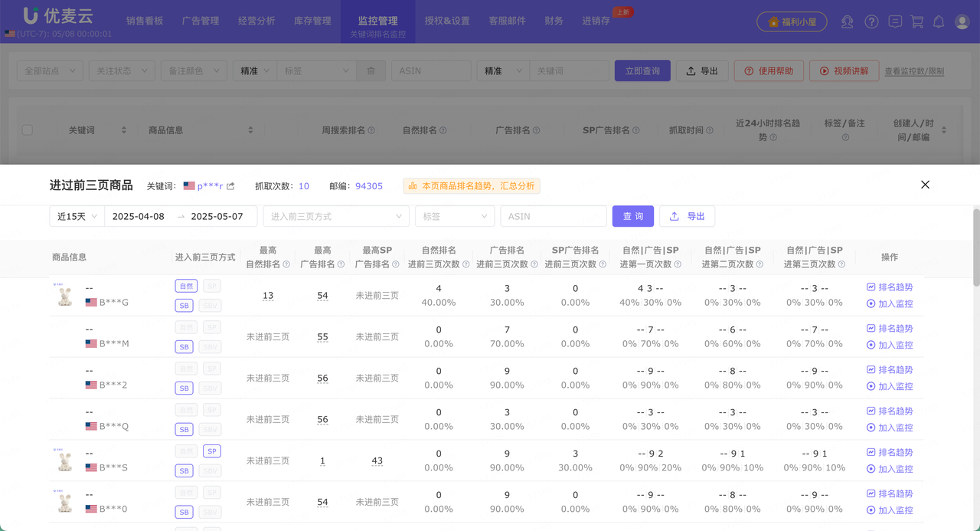Open the 经营分析 navigation menu

pos(256,21)
